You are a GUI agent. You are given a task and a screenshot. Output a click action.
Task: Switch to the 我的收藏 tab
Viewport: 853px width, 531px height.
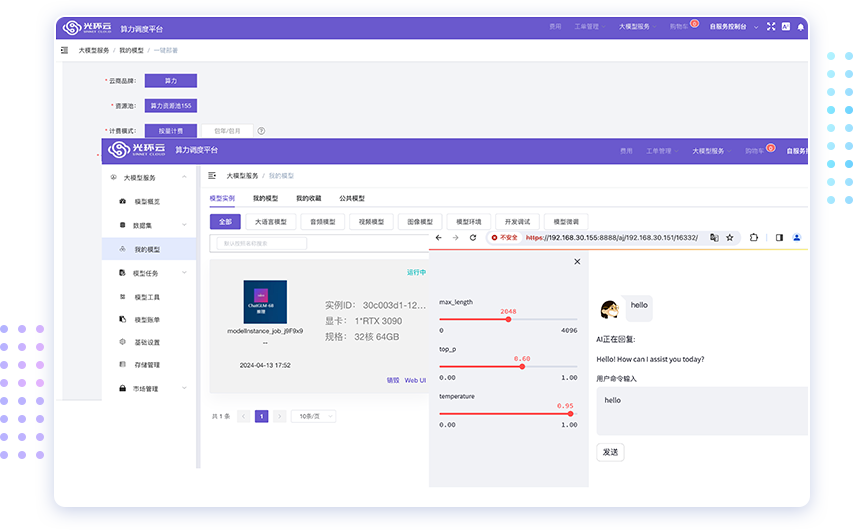click(x=309, y=198)
